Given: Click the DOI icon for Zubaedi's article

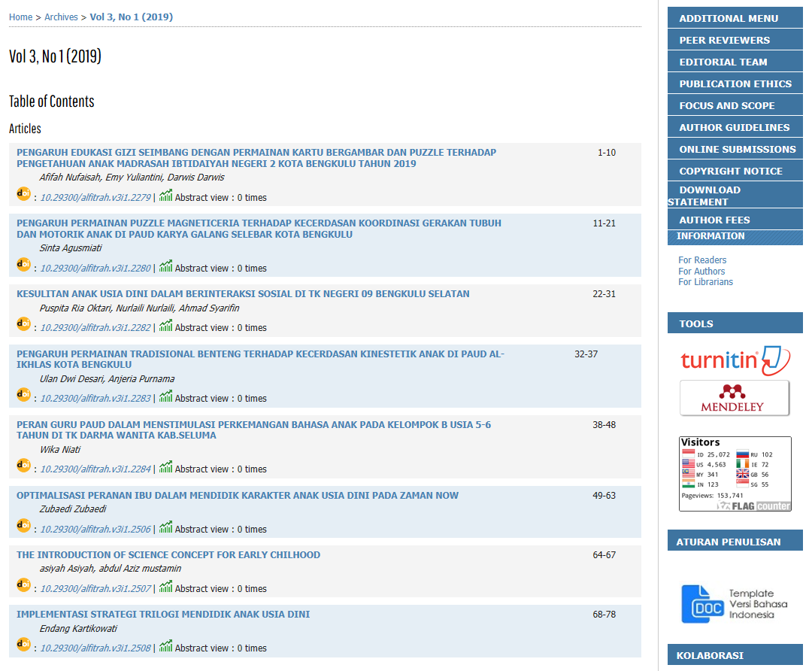Looking at the screenshot, I should (x=24, y=526).
